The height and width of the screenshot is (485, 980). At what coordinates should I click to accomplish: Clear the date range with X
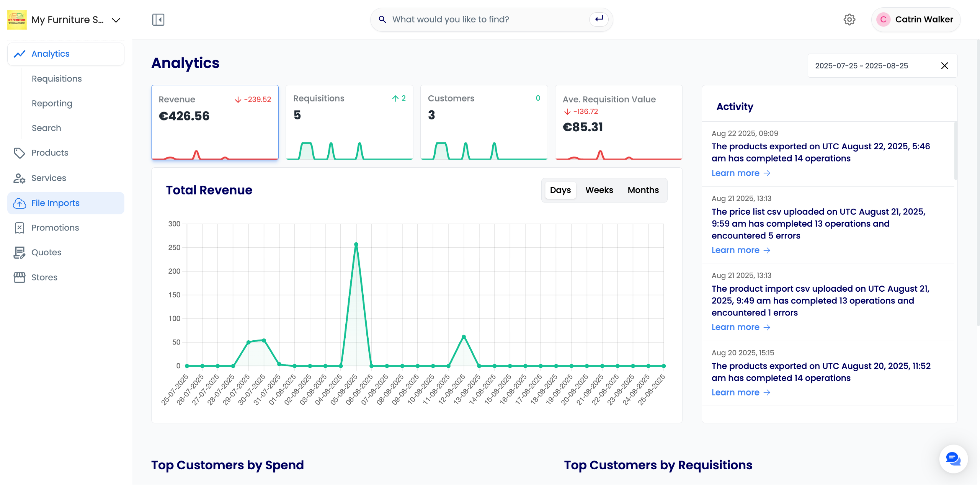(x=944, y=66)
